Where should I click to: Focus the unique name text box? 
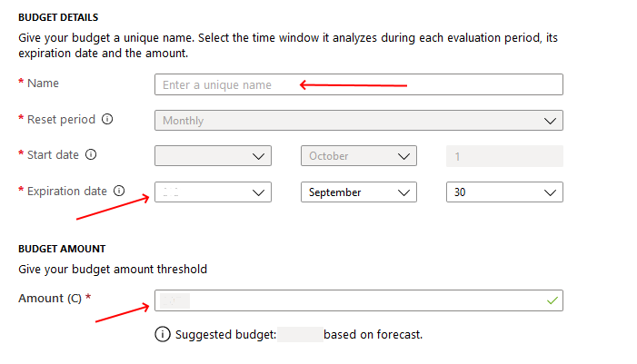click(359, 84)
